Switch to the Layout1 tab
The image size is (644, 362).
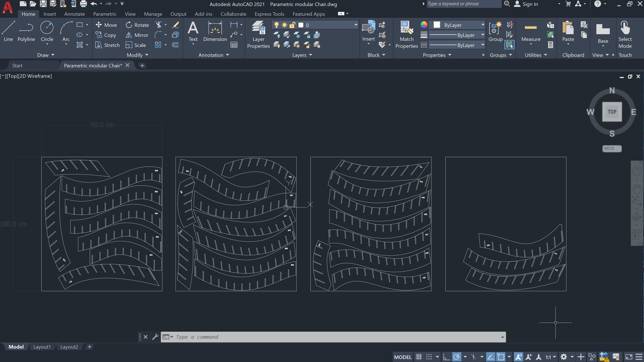coord(42,347)
